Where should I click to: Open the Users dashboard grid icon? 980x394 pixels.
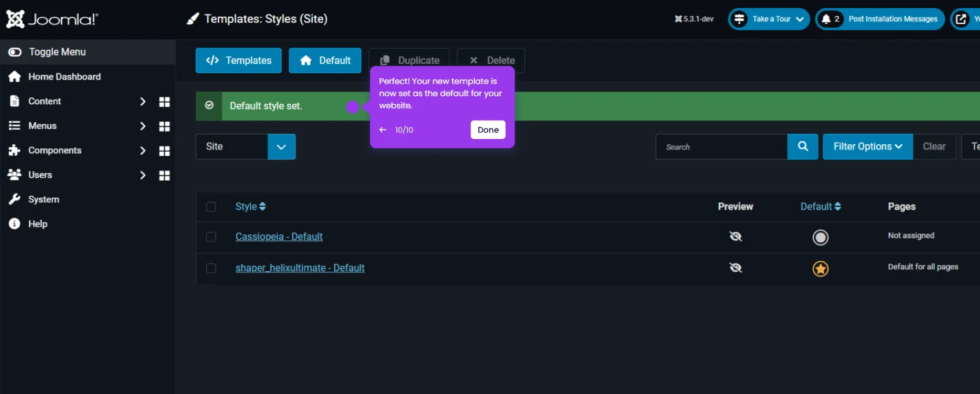point(164,176)
